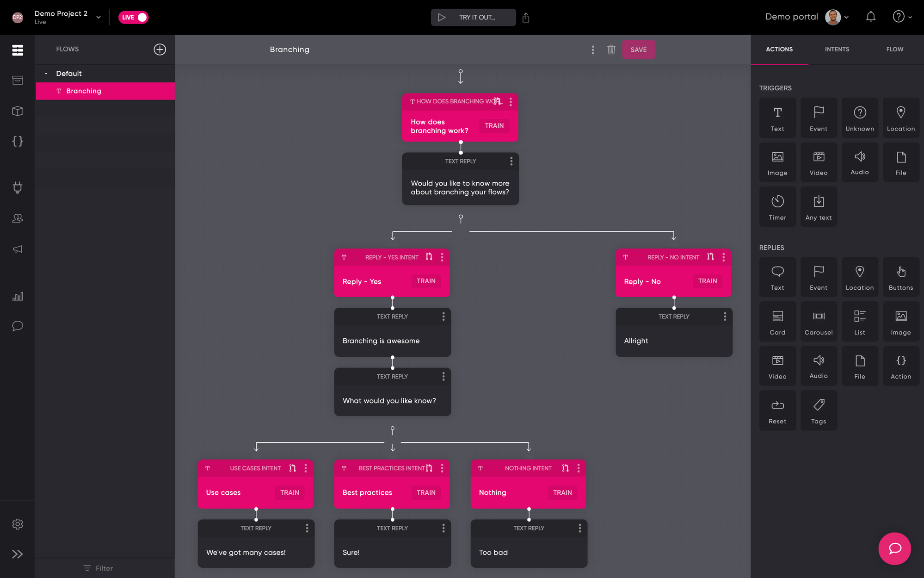Screen dimensions: 924x578
Task: Collapse the Default flows group
Action: point(46,74)
